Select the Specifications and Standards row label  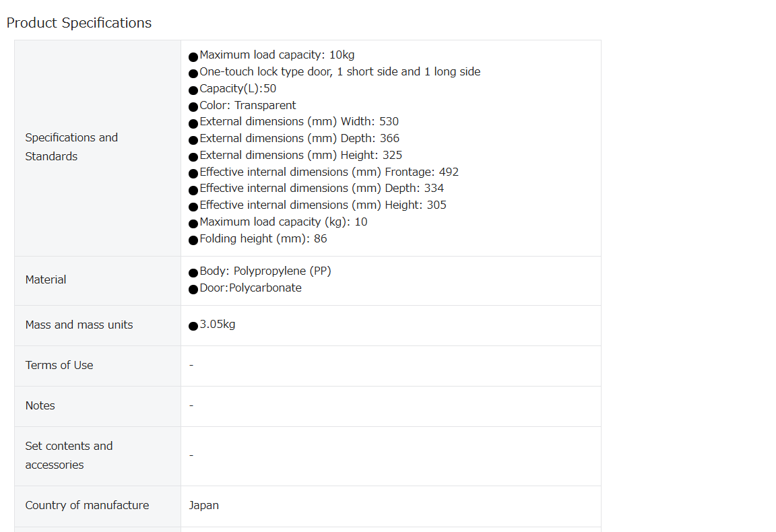pyautogui.click(x=71, y=147)
